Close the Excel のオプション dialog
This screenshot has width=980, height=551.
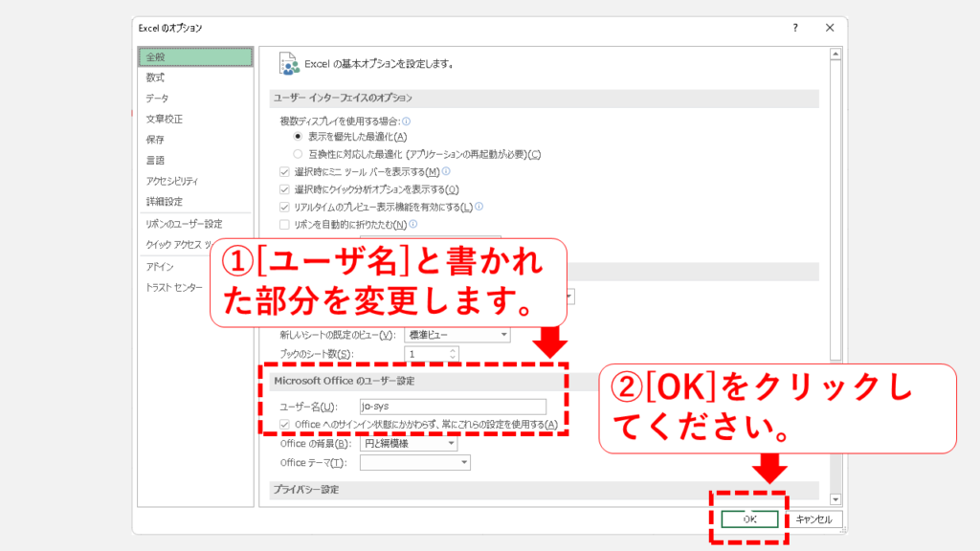click(830, 28)
